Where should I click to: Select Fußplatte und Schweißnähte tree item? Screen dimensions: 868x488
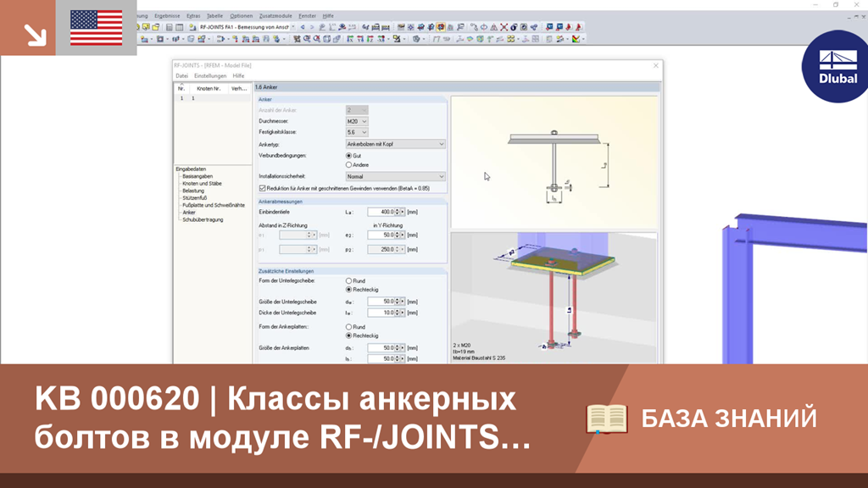213,205
